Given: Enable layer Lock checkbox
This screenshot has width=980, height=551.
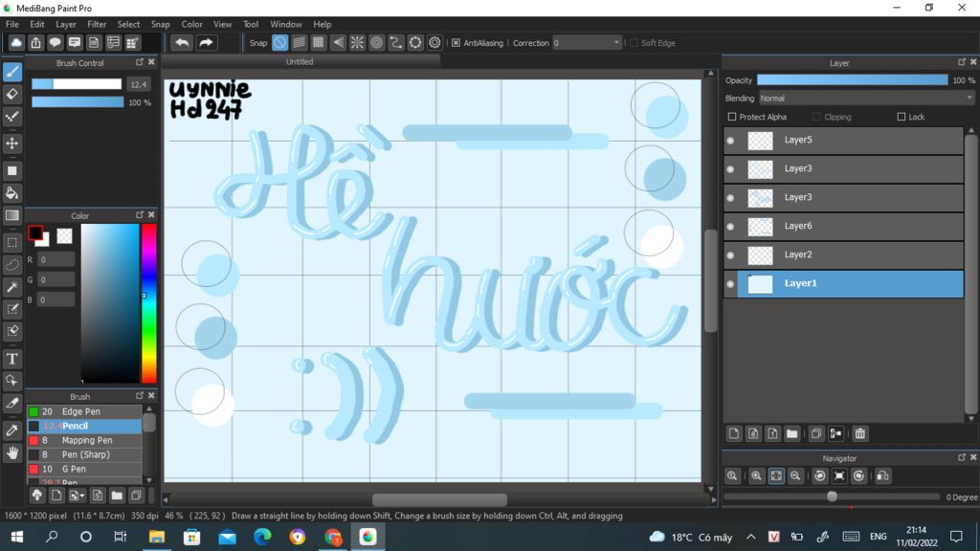Looking at the screenshot, I should coord(902,117).
